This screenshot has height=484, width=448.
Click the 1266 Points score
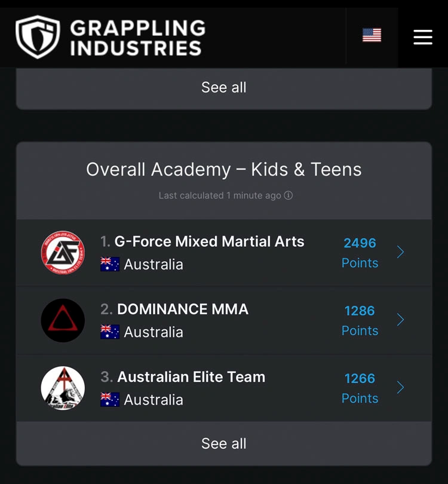360,387
